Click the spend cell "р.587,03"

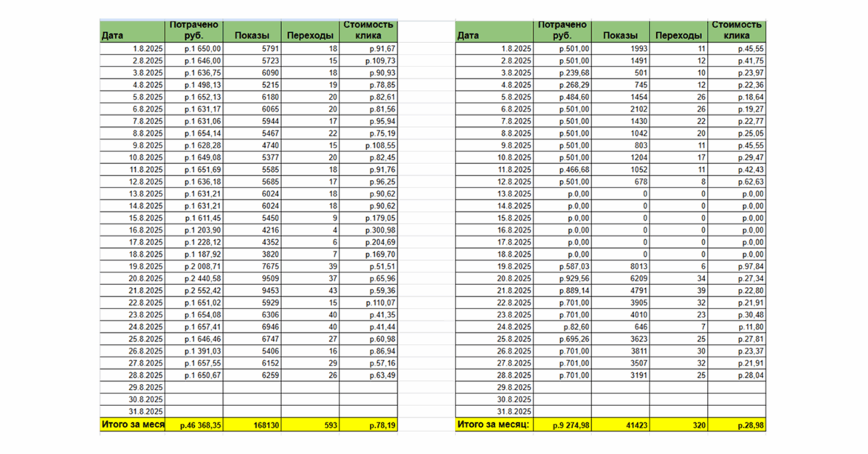(x=562, y=266)
